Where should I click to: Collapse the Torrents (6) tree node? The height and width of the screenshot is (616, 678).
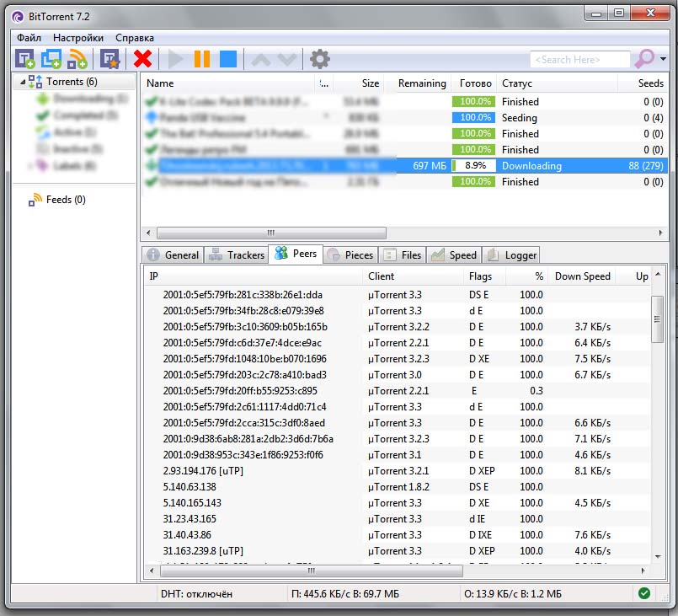coord(19,82)
